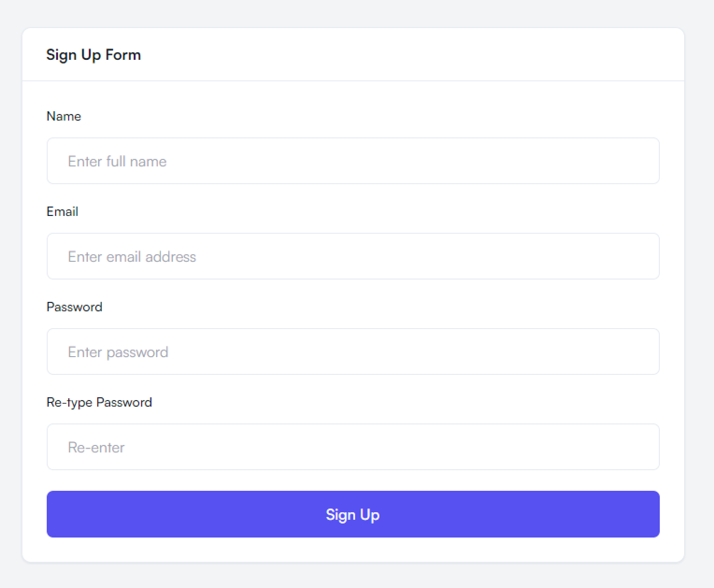Click the Sign Up Form heading
This screenshot has width=714, height=588.
(93, 55)
